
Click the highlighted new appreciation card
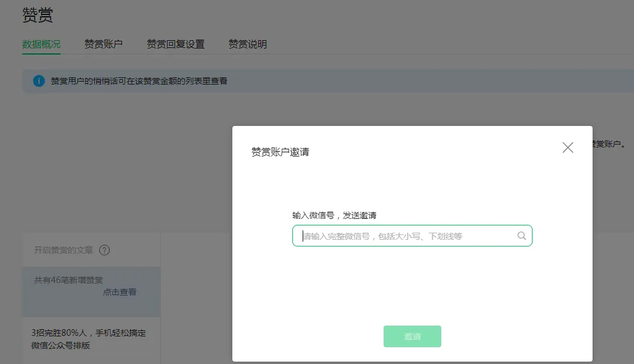tap(90, 292)
